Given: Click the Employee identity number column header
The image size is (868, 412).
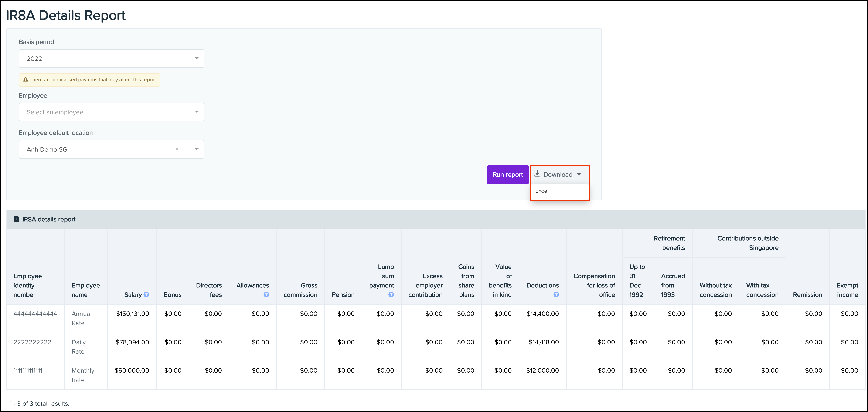Looking at the screenshot, I should [28, 285].
